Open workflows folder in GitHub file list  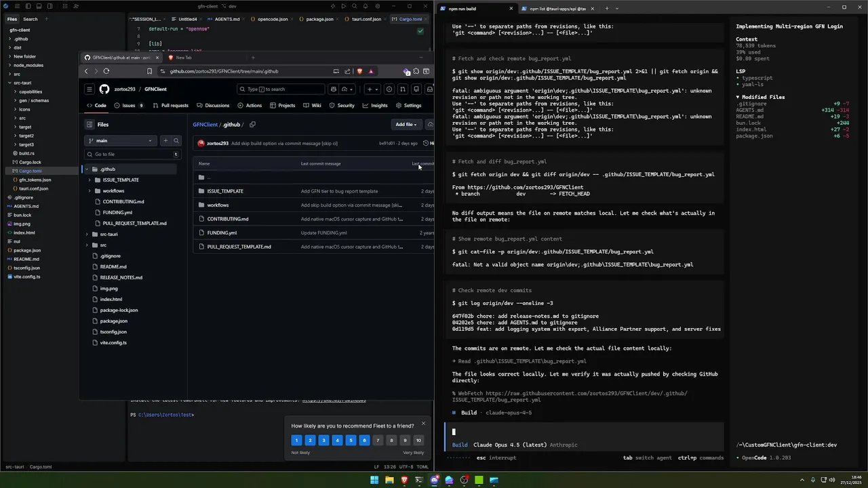(x=218, y=205)
